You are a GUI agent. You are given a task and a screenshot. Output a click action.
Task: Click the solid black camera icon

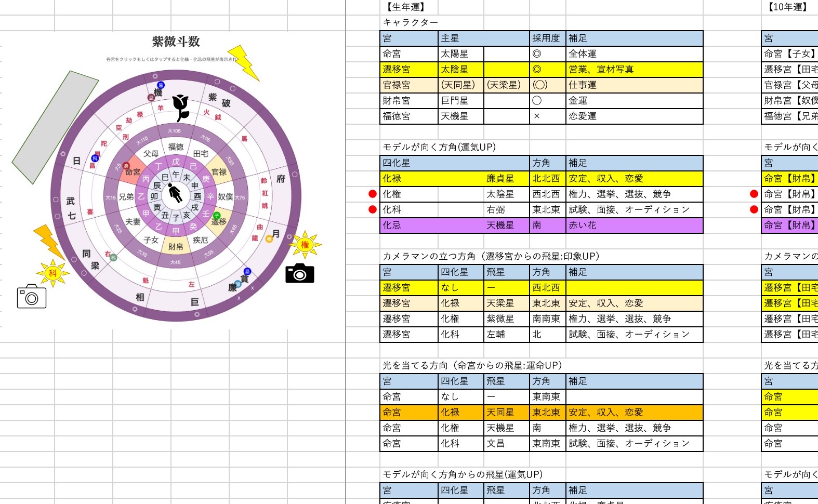300,273
